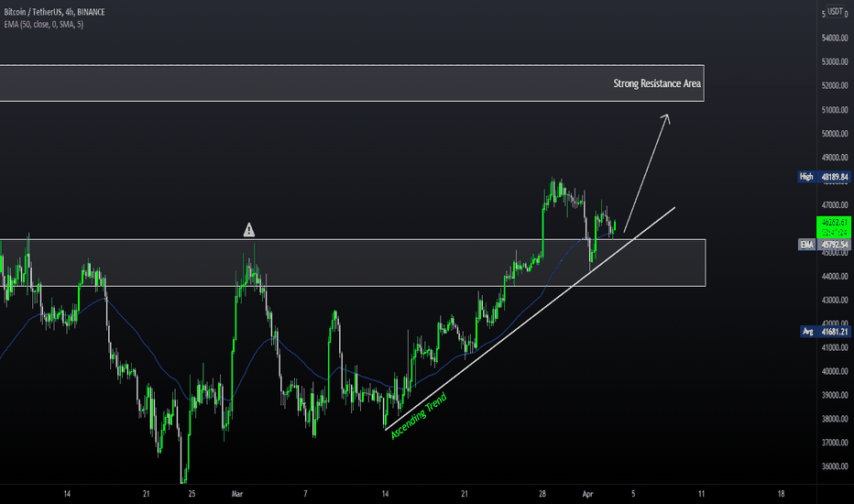Select the EMA (50, close, 0, SMA, 5) legend
854x504 pixels.
[44, 24]
